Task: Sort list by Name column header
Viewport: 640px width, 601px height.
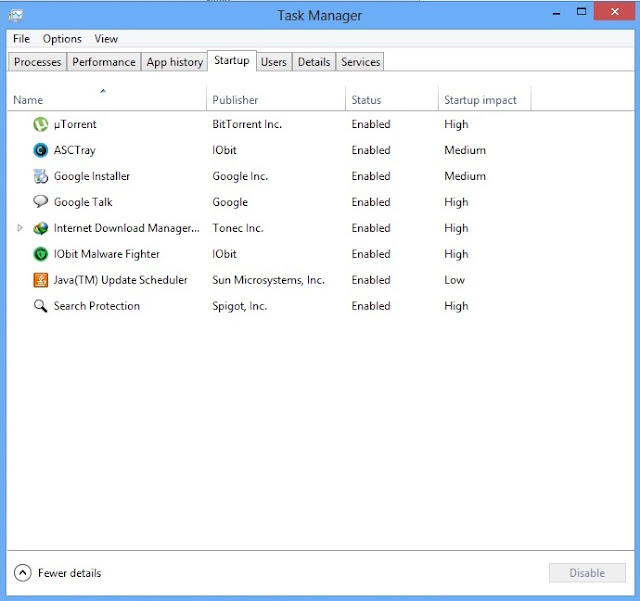Action: 107,98
